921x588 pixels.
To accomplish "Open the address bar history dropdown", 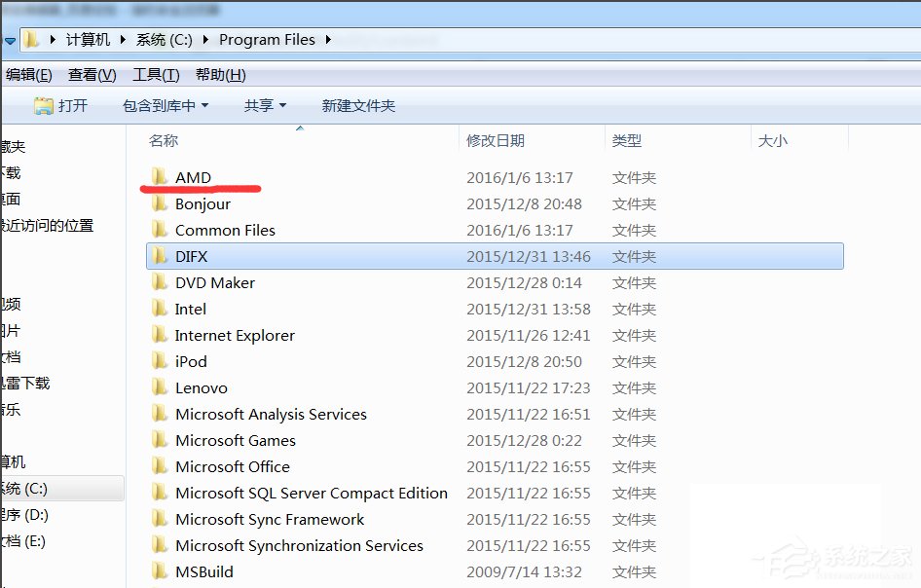I will [x=12, y=40].
